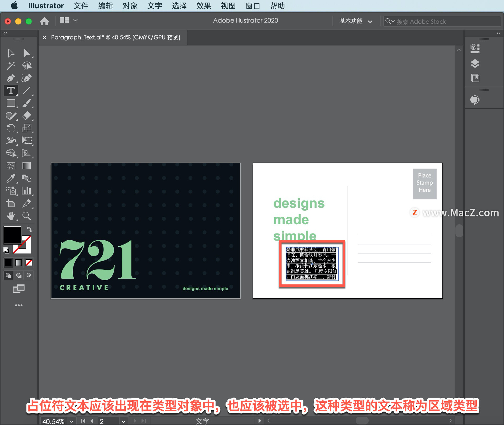Open the 效果 menu
This screenshot has width=504, height=425.
(203, 6)
